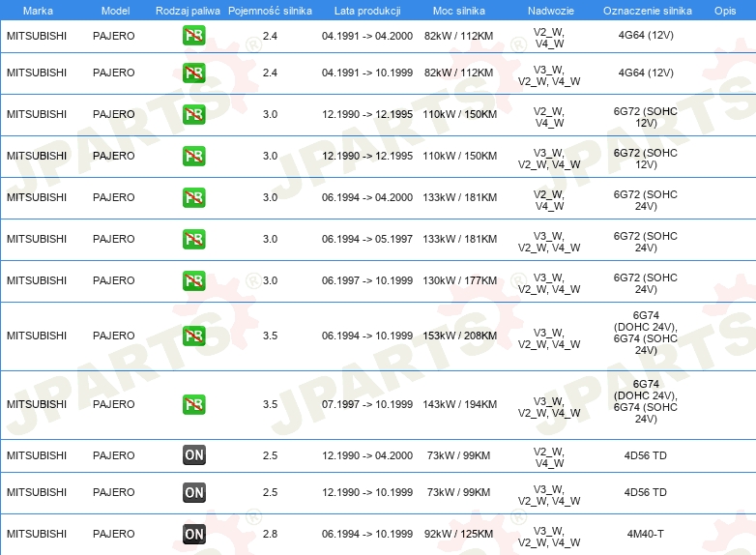Click petrol icon in 130kW / 177KM row
The width and height of the screenshot is (756, 555).
pos(193,280)
